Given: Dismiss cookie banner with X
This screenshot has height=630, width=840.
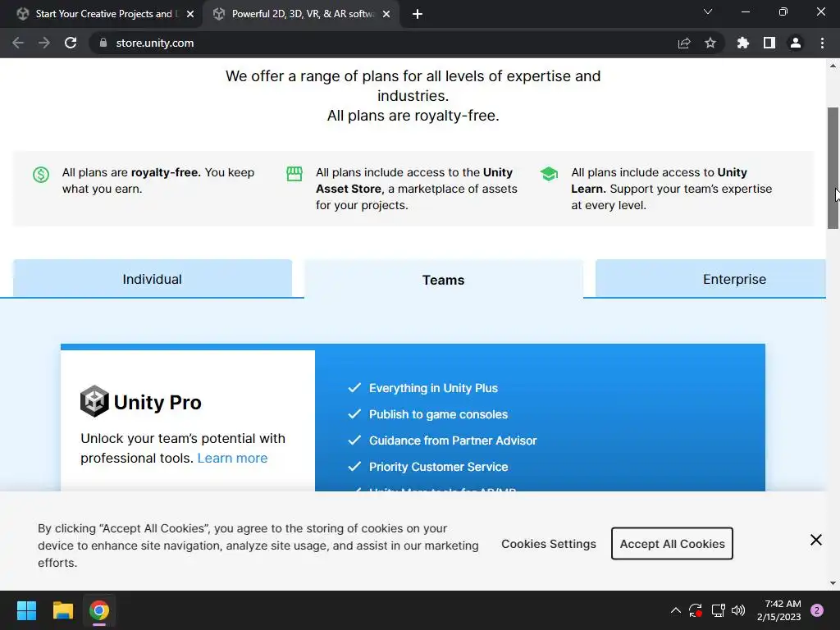Looking at the screenshot, I should tap(816, 540).
